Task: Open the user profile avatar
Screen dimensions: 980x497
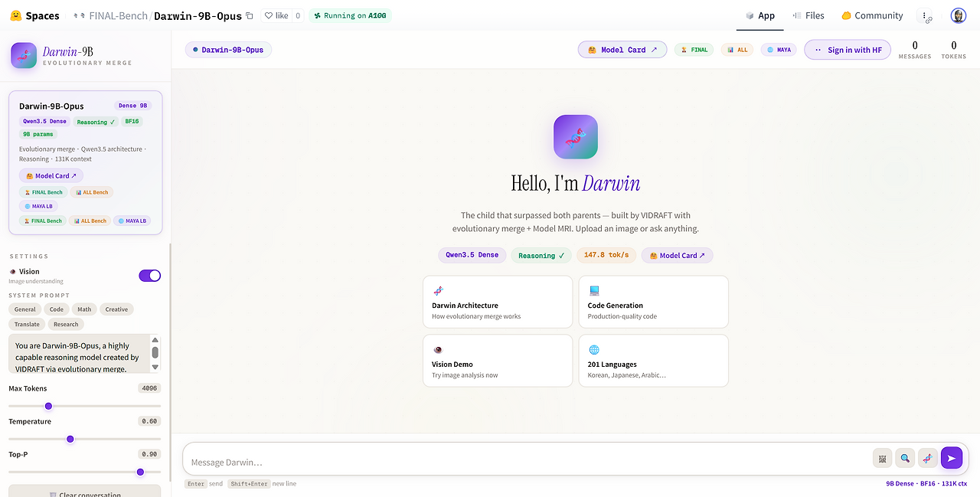Action: click(958, 15)
